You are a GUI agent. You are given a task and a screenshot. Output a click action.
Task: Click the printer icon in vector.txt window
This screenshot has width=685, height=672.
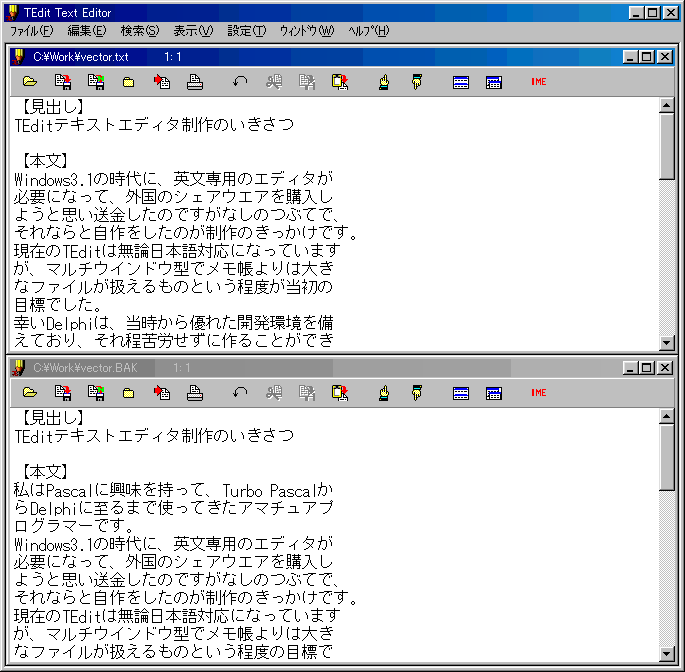tap(195, 81)
